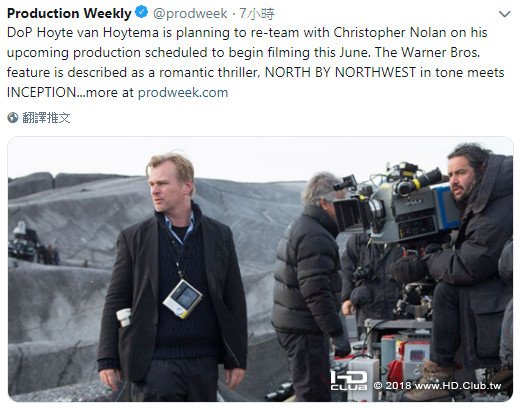Click the IMAX camera in the photo
The image size is (524, 411).
pyautogui.click(x=398, y=204)
